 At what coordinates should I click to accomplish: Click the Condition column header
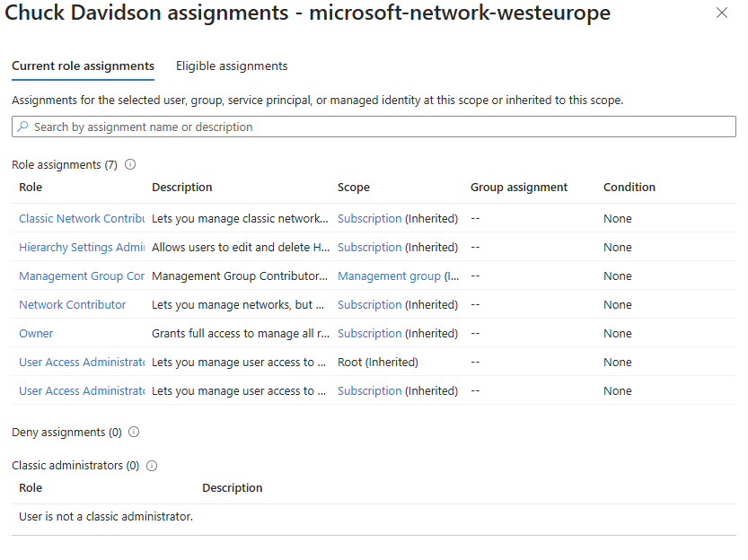629,188
